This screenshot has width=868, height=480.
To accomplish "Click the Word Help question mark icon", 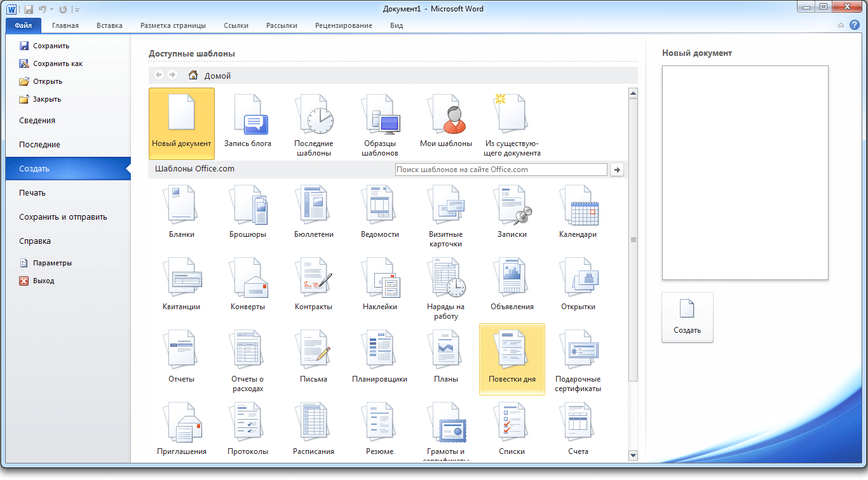I will point(855,25).
